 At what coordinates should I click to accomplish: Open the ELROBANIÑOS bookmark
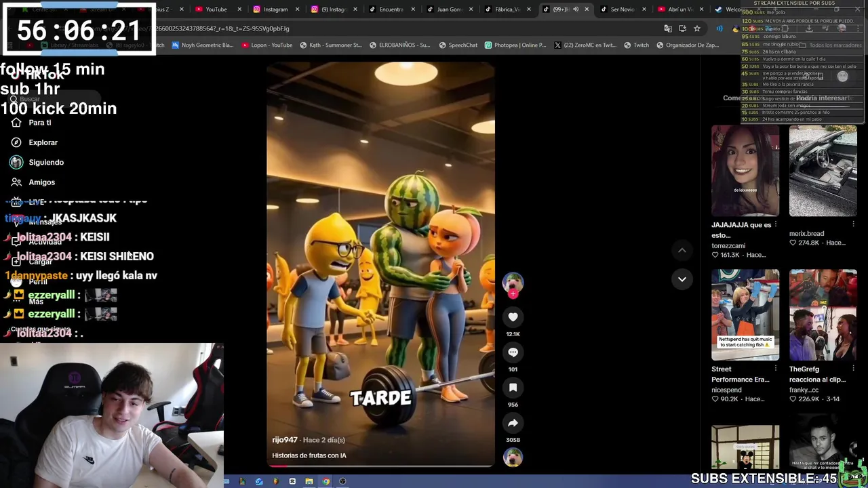click(x=399, y=45)
